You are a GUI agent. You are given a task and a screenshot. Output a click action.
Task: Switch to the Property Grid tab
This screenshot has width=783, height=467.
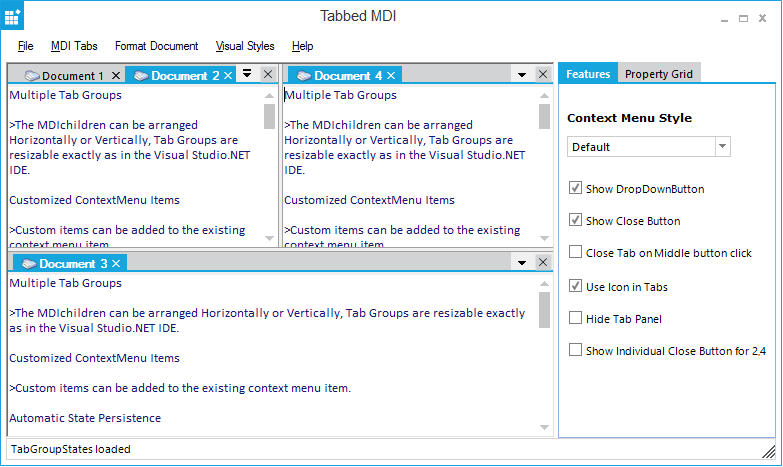tap(657, 74)
